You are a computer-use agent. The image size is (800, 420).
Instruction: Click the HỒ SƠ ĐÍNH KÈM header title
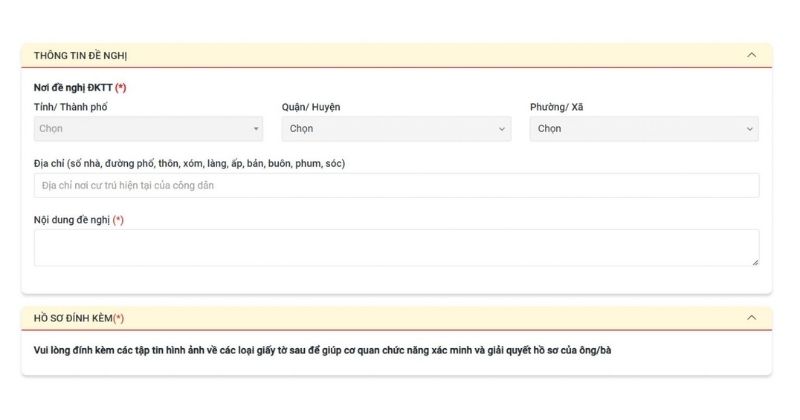79,318
